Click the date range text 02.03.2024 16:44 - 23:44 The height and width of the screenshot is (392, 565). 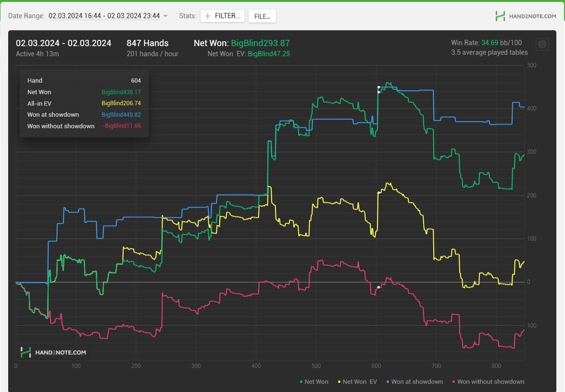tap(104, 16)
